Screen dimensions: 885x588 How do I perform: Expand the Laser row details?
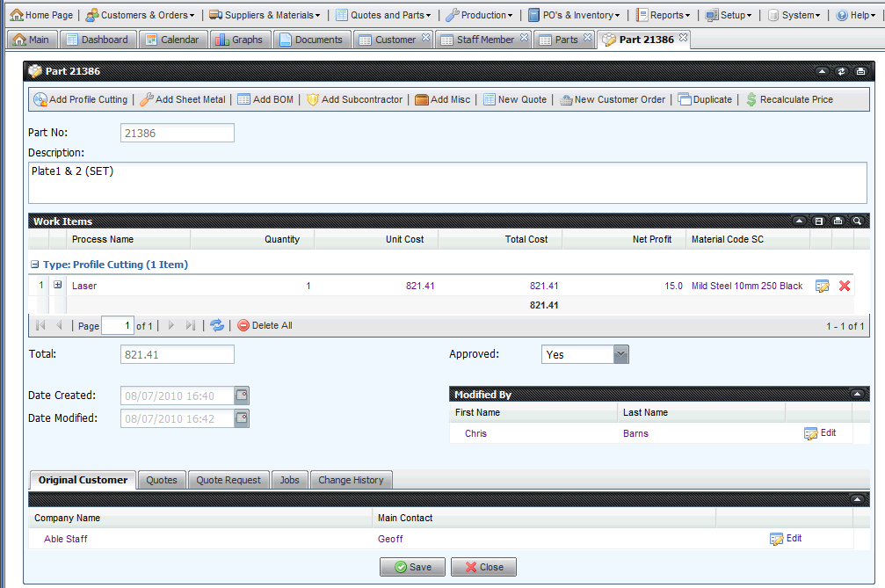tap(58, 285)
